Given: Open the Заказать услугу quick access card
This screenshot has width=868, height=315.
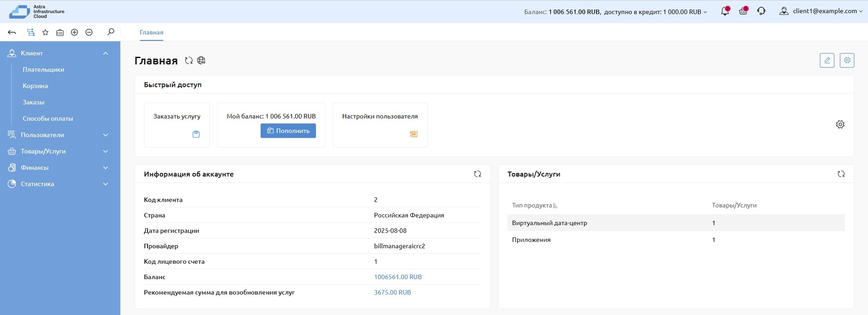Looking at the screenshot, I should [x=177, y=125].
